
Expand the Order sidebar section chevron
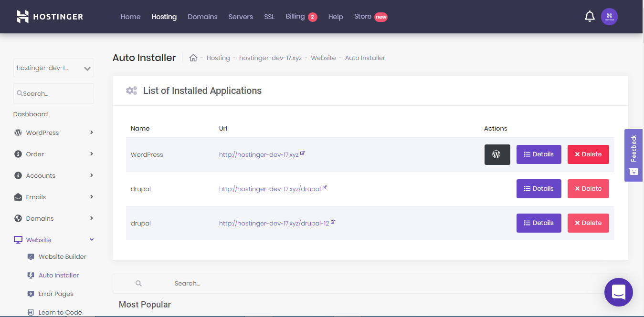pos(92,154)
